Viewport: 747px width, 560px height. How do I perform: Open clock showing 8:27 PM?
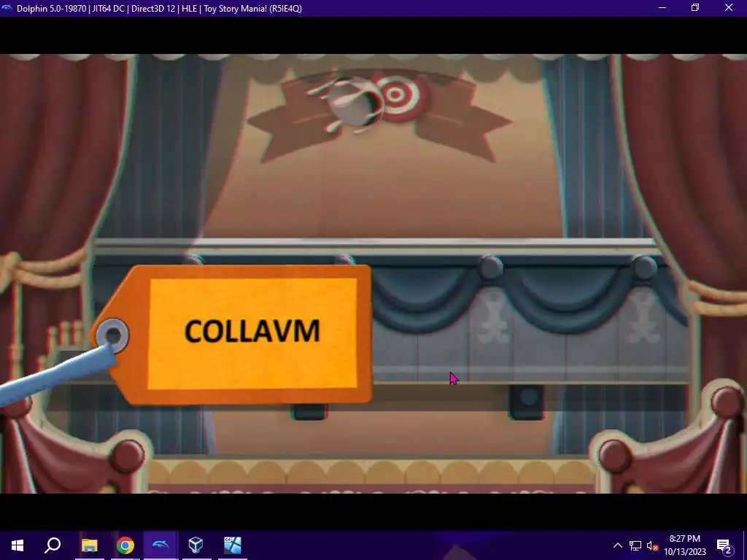click(684, 545)
